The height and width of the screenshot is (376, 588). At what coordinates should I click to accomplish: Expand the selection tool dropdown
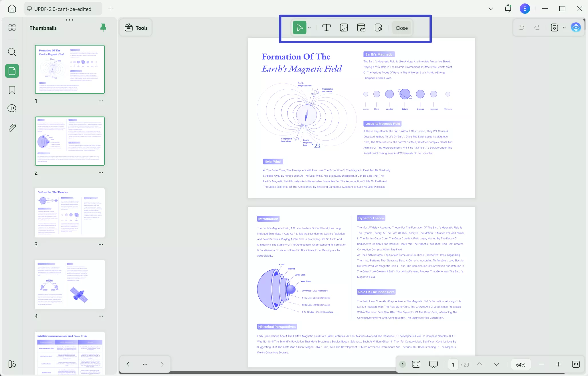[x=309, y=27]
